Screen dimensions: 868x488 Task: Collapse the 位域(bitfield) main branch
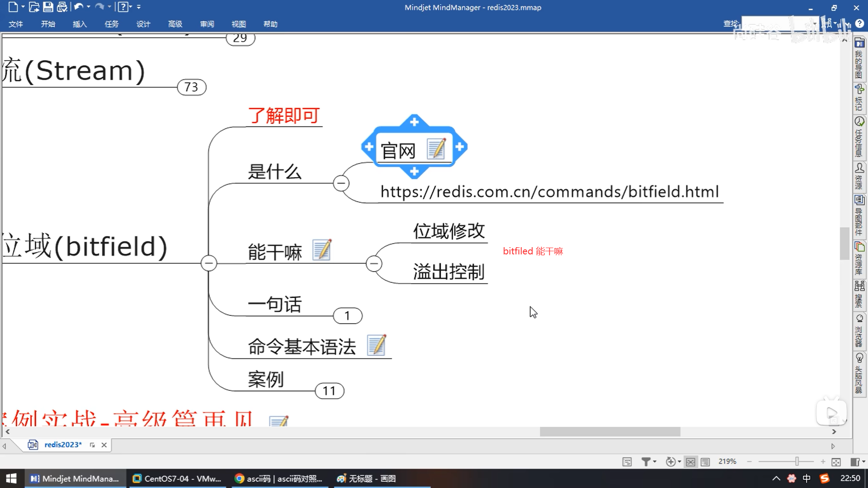coord(209,263)
